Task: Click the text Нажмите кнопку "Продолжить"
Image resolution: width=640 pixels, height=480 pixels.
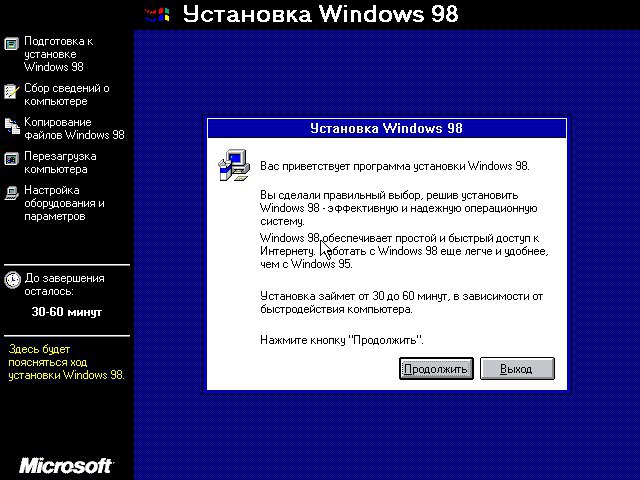Action: pos(342,340)
